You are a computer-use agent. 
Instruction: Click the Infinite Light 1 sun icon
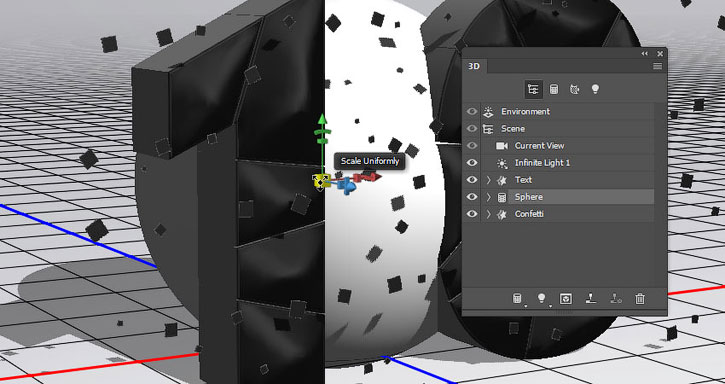click(x=502, y=163)
